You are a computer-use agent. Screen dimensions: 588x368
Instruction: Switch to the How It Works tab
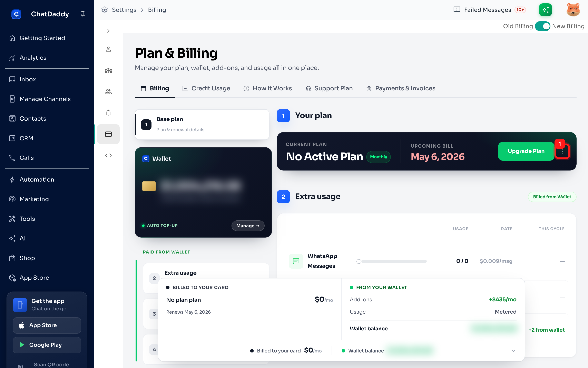[x=267, y=89]
